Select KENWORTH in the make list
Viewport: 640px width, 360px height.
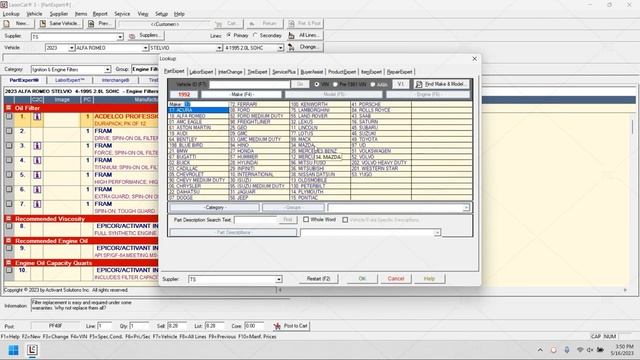(320, 104)
